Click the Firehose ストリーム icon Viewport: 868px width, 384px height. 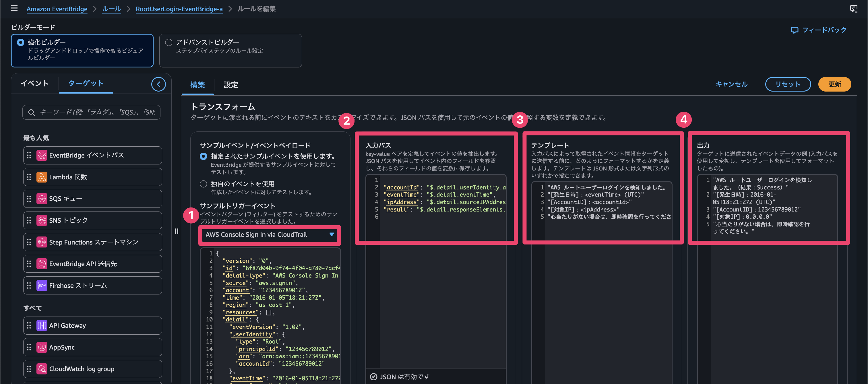(42, 286)
